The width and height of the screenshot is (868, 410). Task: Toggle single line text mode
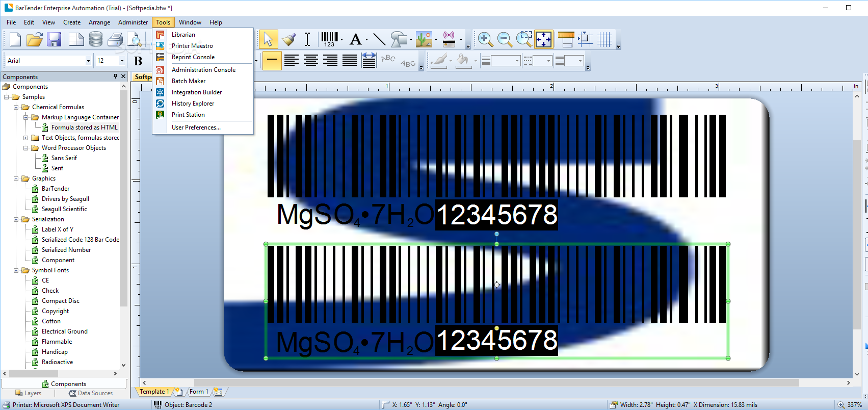tap(272, 61)
